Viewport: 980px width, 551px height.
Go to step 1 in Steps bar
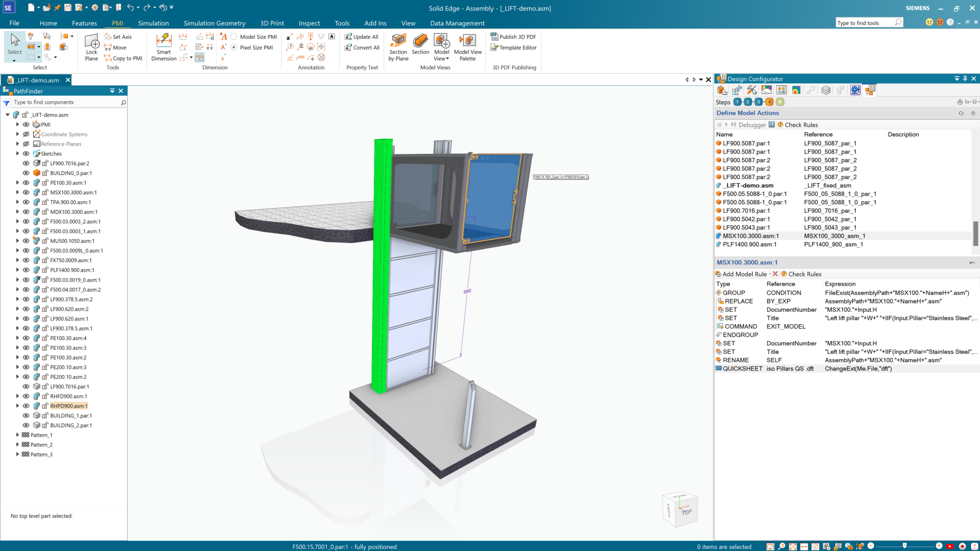737,102
